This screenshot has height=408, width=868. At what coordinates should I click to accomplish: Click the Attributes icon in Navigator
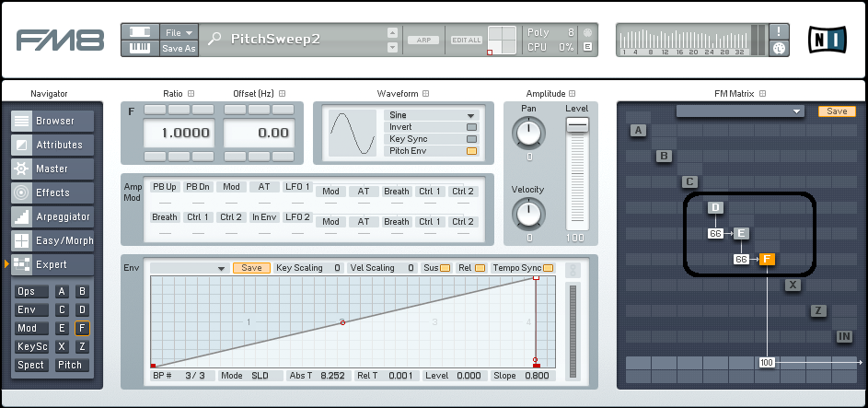point(21,145)
